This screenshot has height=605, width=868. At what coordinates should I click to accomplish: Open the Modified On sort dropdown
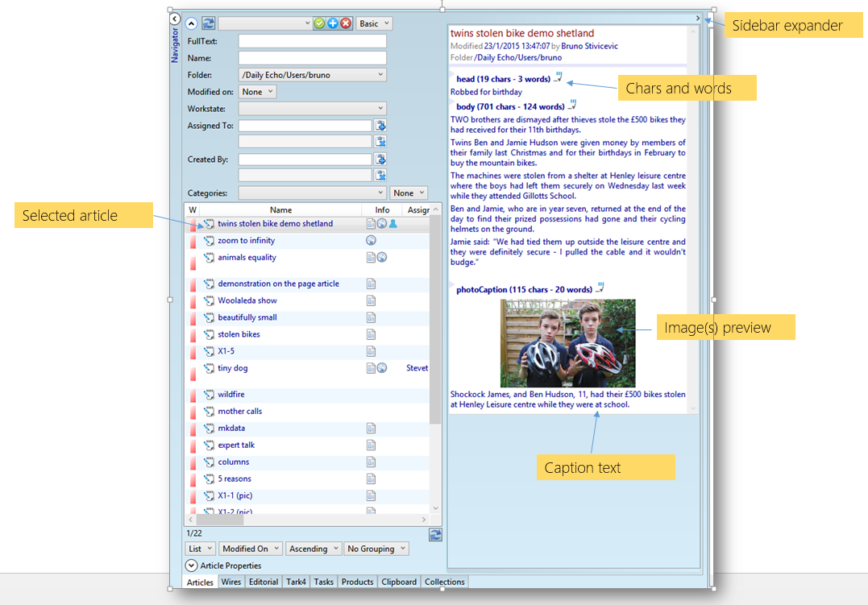(251, 549)
